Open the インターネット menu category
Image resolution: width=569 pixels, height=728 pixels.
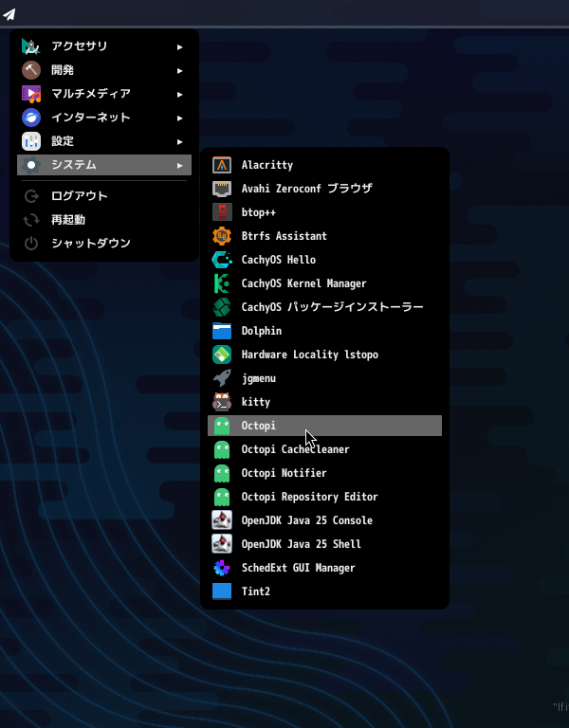click(x=104, y=118)
